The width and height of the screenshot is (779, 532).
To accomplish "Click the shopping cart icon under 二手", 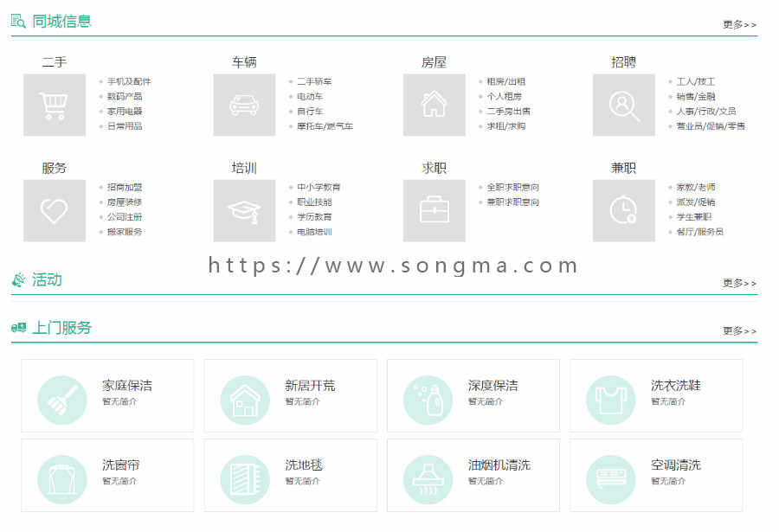I will click(55, 105).
